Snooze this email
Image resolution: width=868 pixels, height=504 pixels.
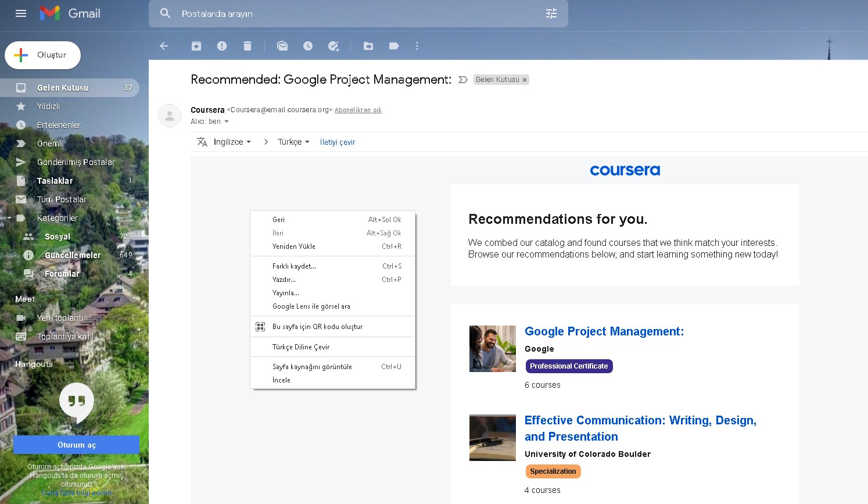pos(308,46)
